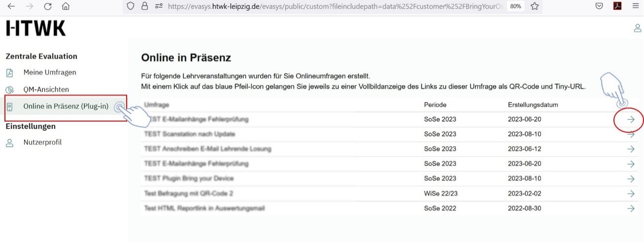Bookmark page with star icon
Image resolution: width=644 pixels, height=242 pixels.
click(535, 6)
